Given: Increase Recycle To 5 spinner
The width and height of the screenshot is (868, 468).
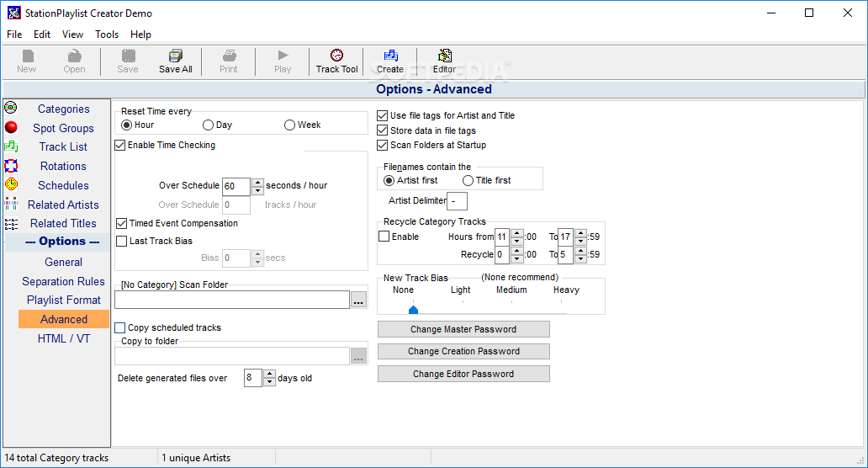Looking at the screenshot, I should 580,251.
